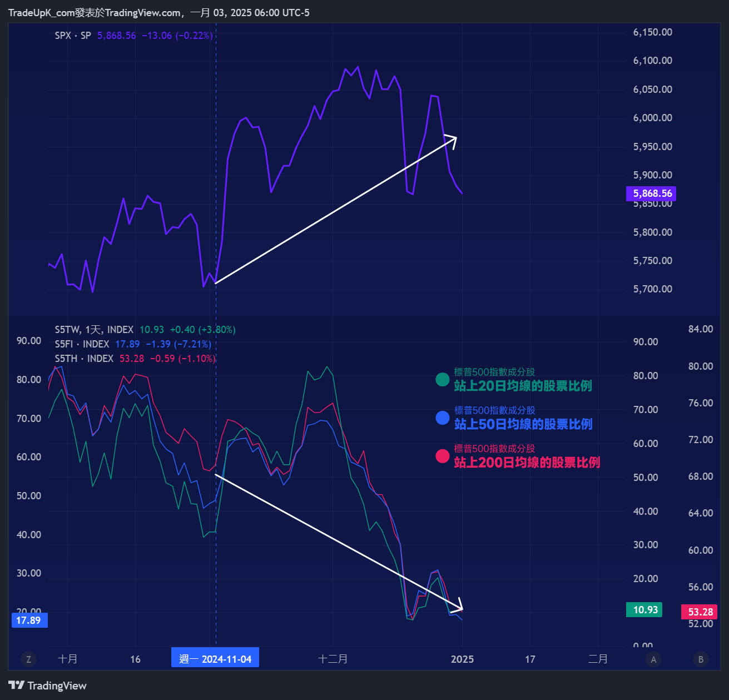Viewport: 729px width, 700px height.
Task: Click the SPX change −13.06 (−0.22%)
Action: pyautogui.click(x=177, y=36)
